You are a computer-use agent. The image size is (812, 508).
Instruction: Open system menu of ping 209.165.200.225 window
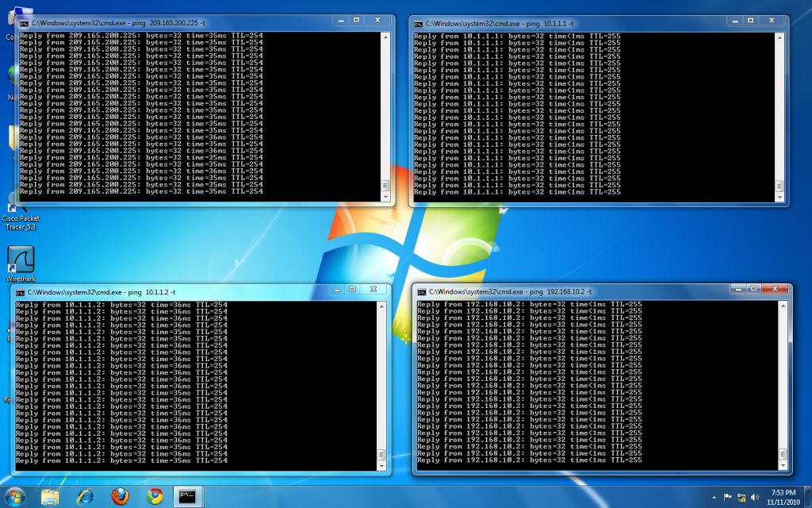(24, 25)
